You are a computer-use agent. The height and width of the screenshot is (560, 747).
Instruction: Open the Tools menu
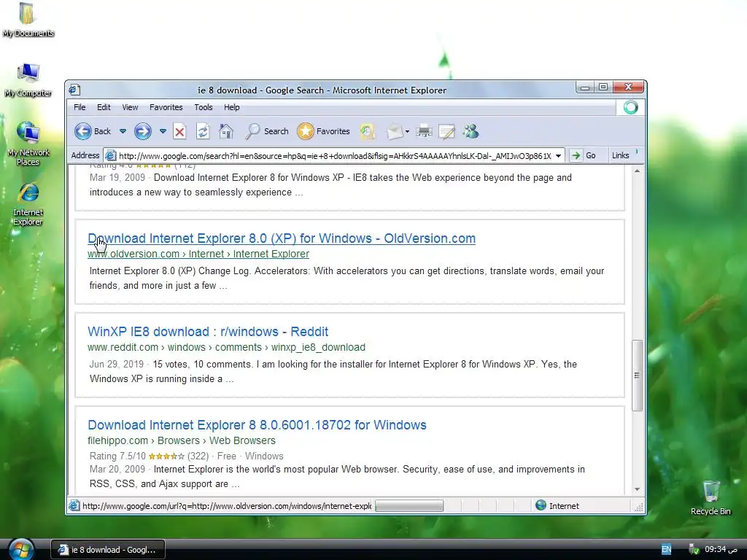tap(204, 107)
